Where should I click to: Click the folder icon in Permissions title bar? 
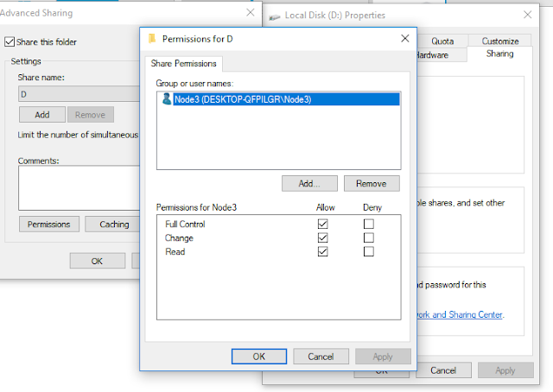pyautogui.click(x=152, y=39)
